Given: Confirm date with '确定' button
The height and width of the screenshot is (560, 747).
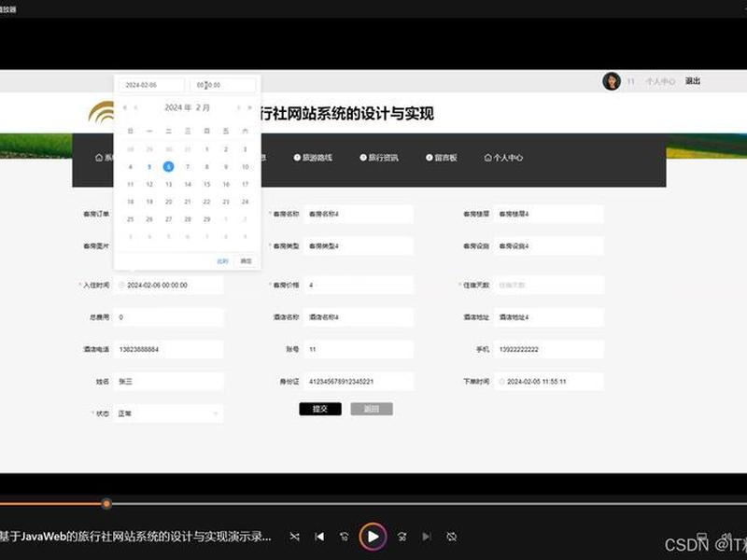Looking at the screenshot, I should (246, 261).
